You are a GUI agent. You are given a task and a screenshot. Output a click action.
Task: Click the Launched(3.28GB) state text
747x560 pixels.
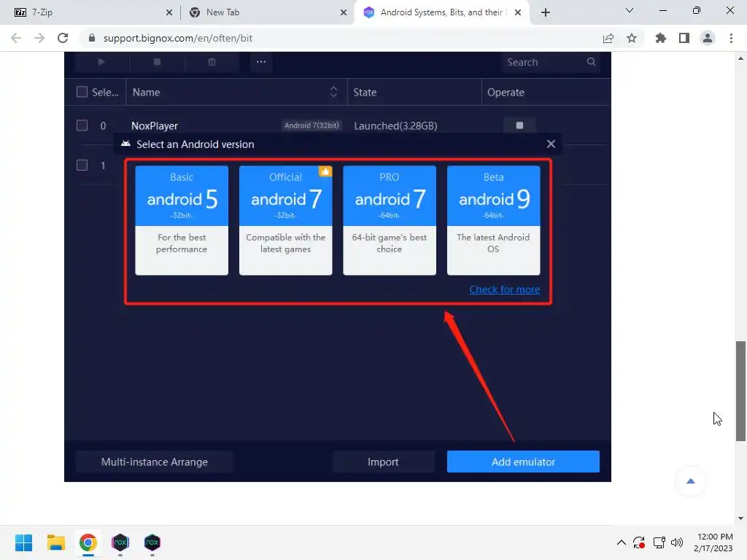(395, 125)
